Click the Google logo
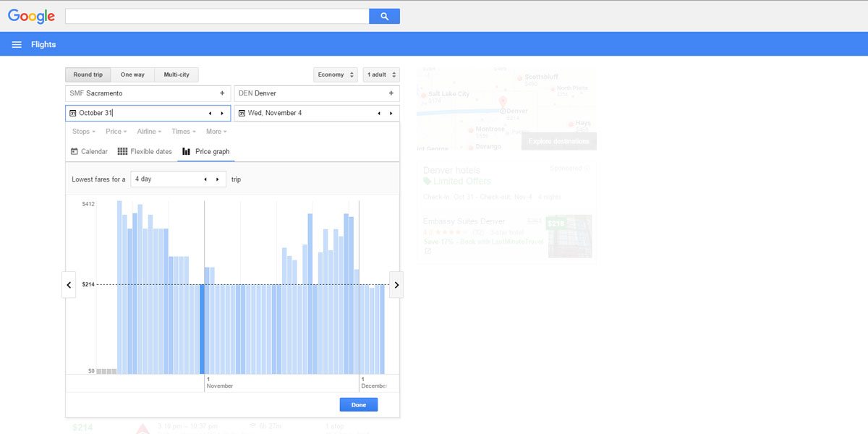Screen dimensions: 868x434 pos(31,16)
